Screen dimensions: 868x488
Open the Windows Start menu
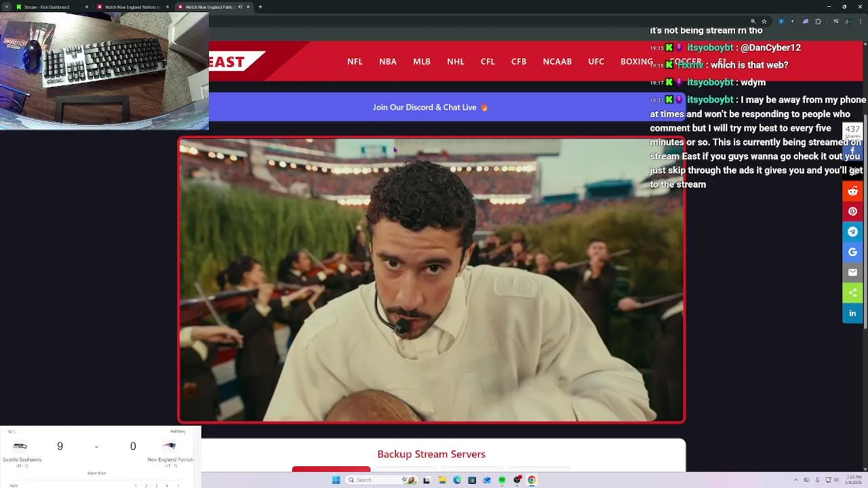tap(336, 480)
